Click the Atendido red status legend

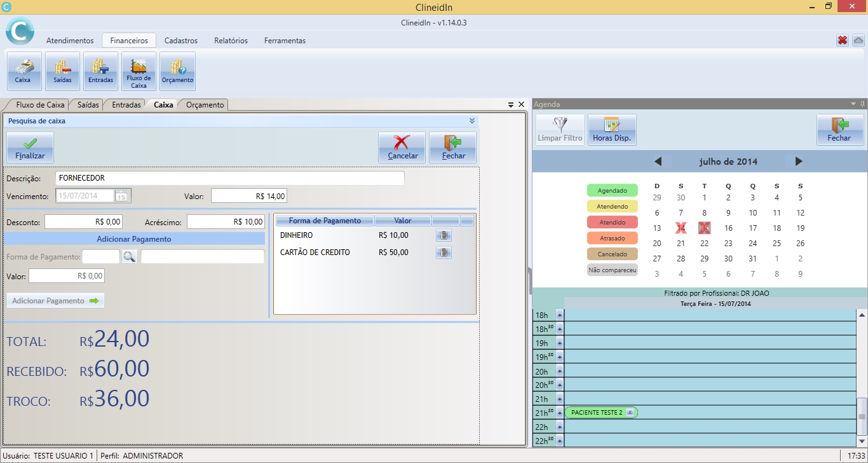point(612,223)
